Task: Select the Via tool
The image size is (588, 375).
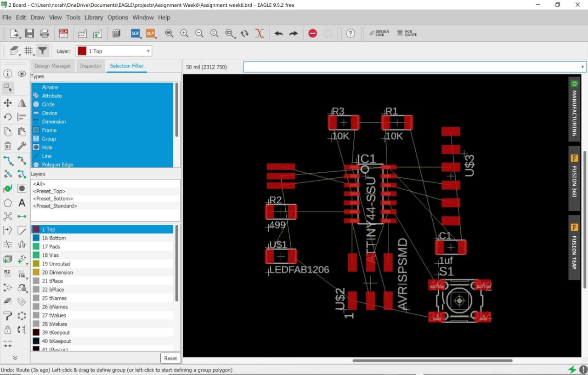Action: (x=8, y=189)
